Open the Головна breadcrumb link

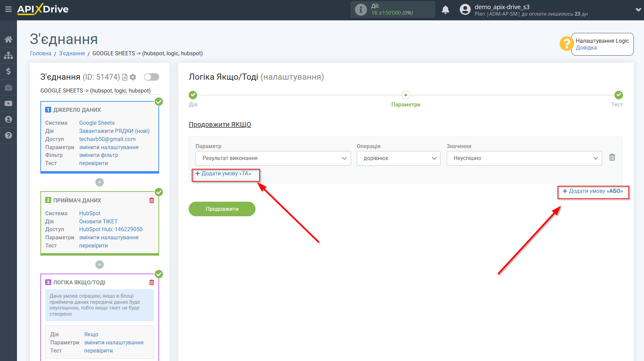pyautogui.click(x=41, y=54)
